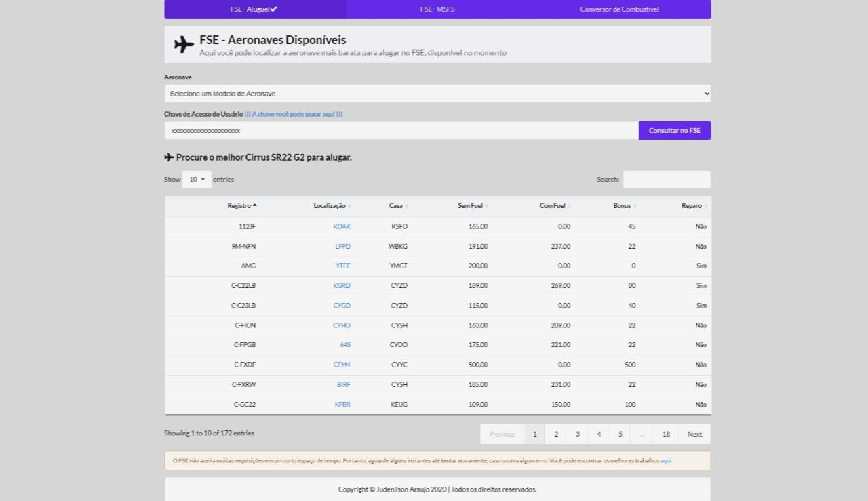
Task: Open the Show entries count dropdown
Action: click(x=197, y=180)
